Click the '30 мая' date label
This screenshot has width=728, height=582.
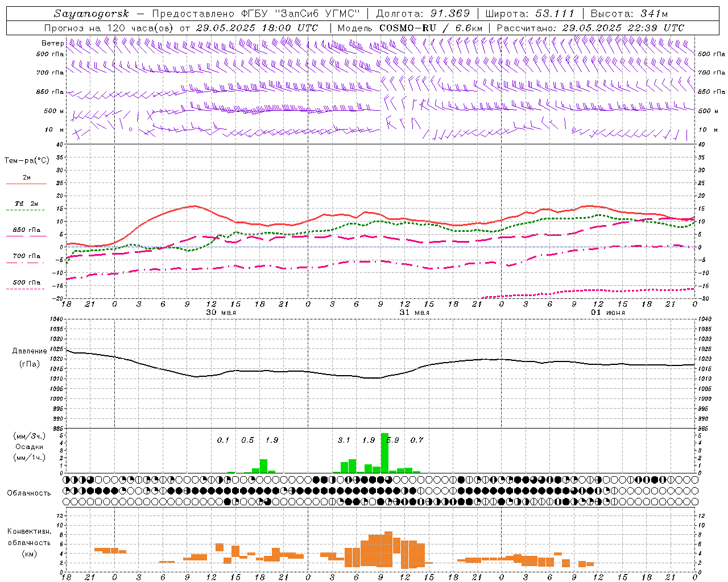[x=221, y=312]
